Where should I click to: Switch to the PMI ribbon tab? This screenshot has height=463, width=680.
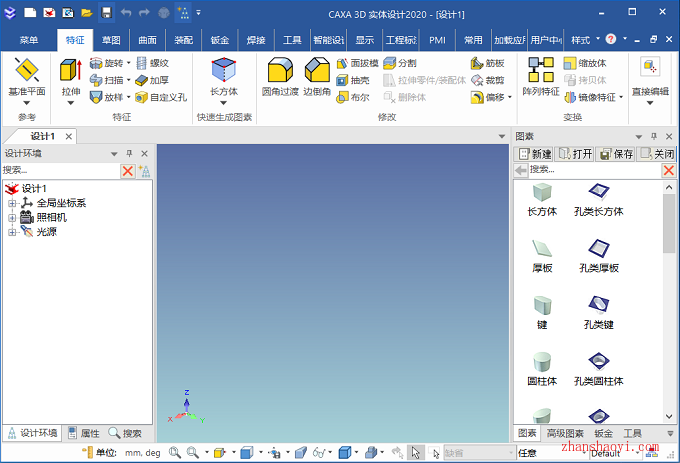437,40
